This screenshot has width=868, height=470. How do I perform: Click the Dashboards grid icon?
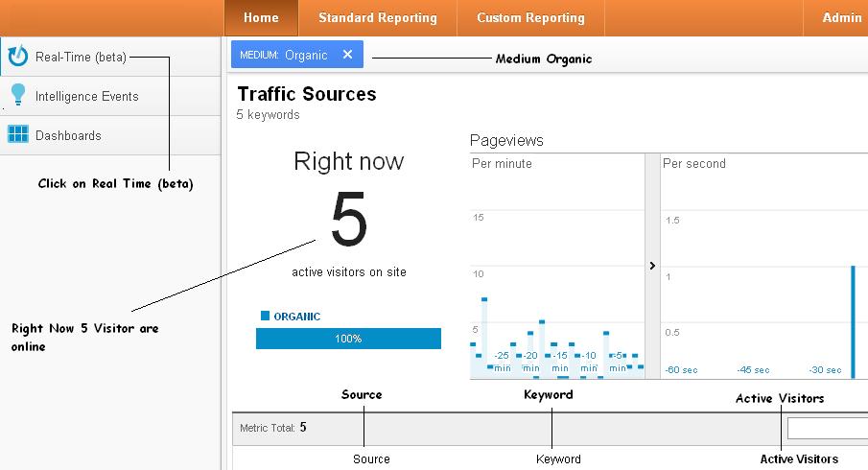17,134
